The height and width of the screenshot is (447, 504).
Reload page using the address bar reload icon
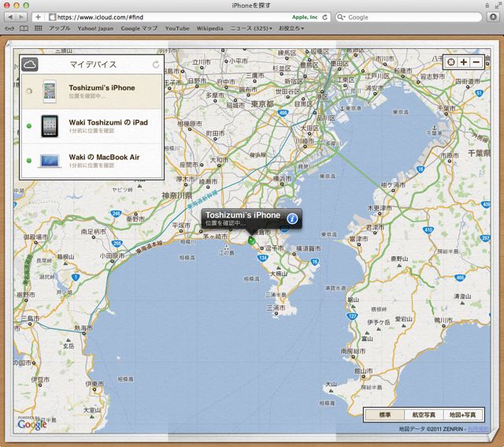point(325,17)
